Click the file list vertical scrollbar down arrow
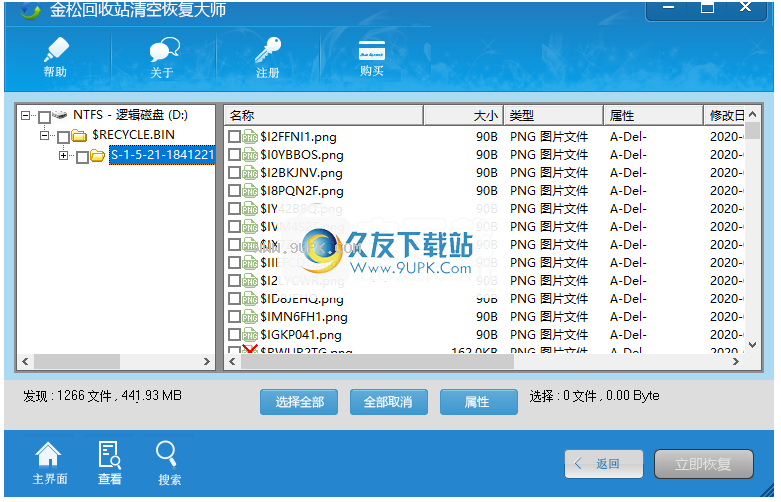The image size is (781, 502). [x=753, y=345]
